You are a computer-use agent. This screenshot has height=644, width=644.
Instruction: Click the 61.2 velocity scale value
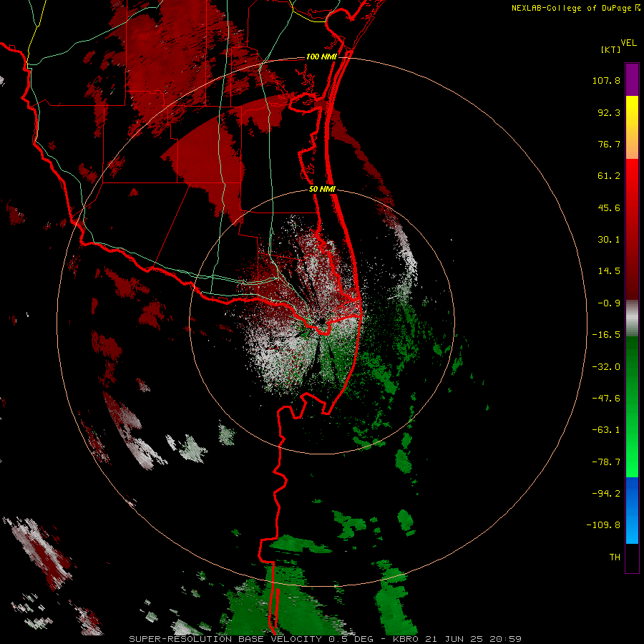pos(609,176)
